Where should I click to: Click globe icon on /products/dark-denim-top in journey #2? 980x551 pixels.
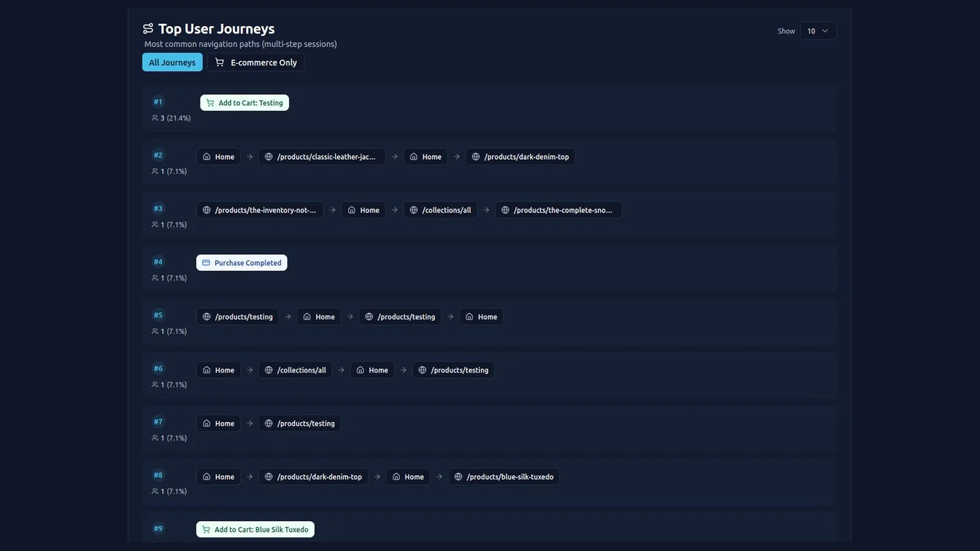475,157
